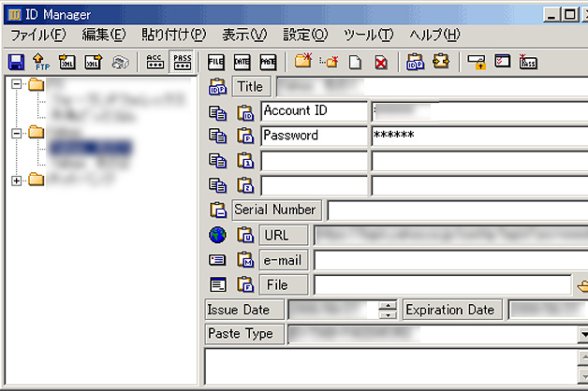Click the PASTE toolbar icon
This screenshot has width=588, height=391.
pos(268,62)
